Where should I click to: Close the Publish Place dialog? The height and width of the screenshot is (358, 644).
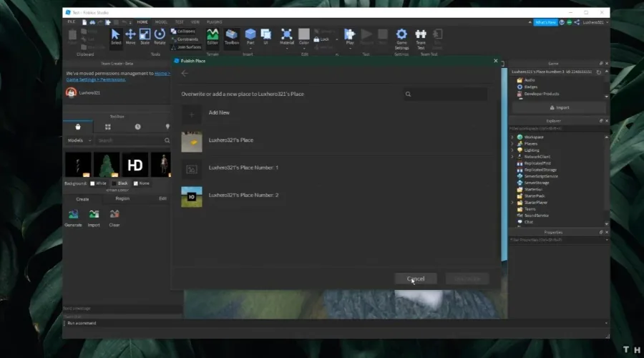tap(496, 61)
